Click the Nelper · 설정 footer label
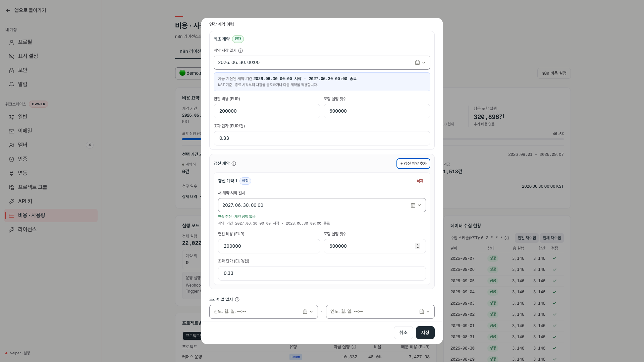Viewport: 644px width, 362px height. (20, 353)
